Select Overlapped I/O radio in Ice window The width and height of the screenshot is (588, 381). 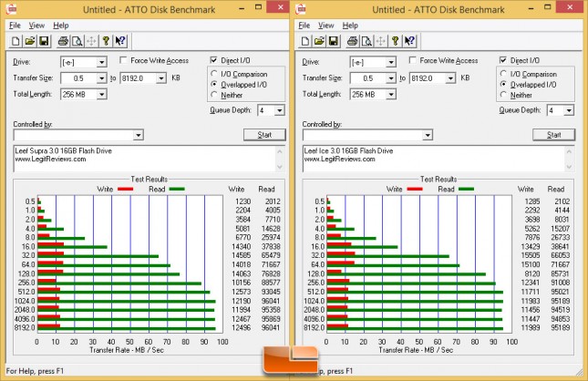(x=503, y=84)
